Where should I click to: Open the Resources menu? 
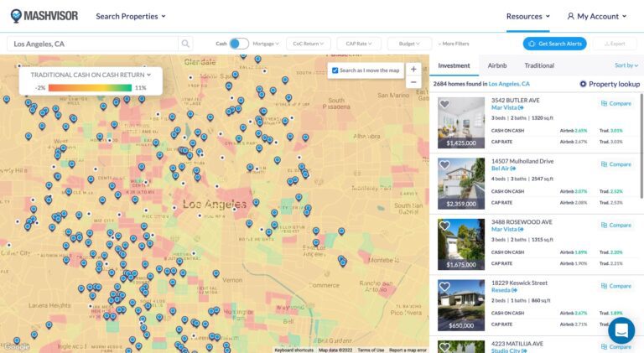tap(527, 16)
